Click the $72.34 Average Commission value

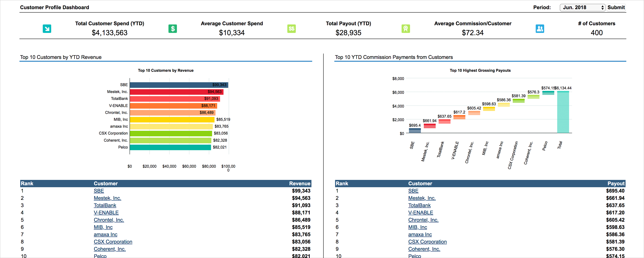pos(472,32)
